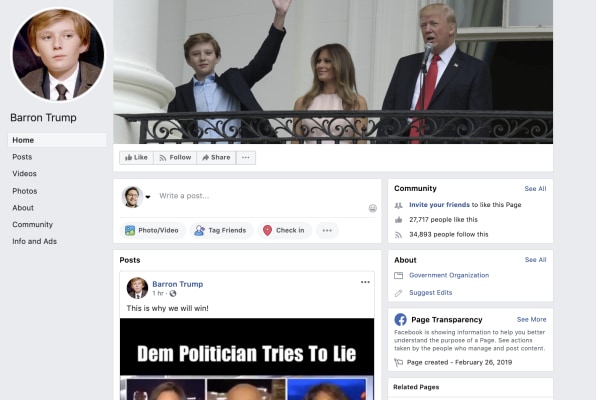This screenshot has width=596, height=400.
Task: Go to the Photos section
Action: click(25, 191)
